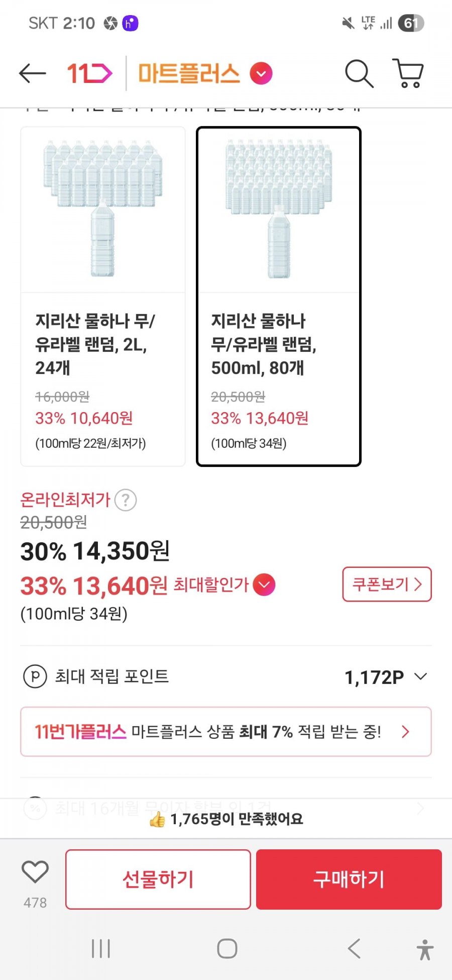Viewport: 452px width, 980px height.
Task: Toggle the heart wishlist icon
Action: click(35, 872)
